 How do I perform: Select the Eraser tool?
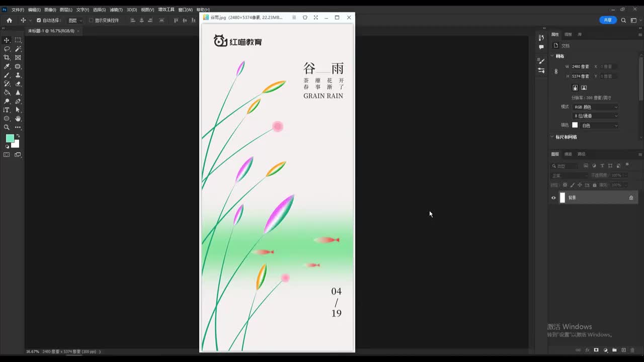pos(18,83)
